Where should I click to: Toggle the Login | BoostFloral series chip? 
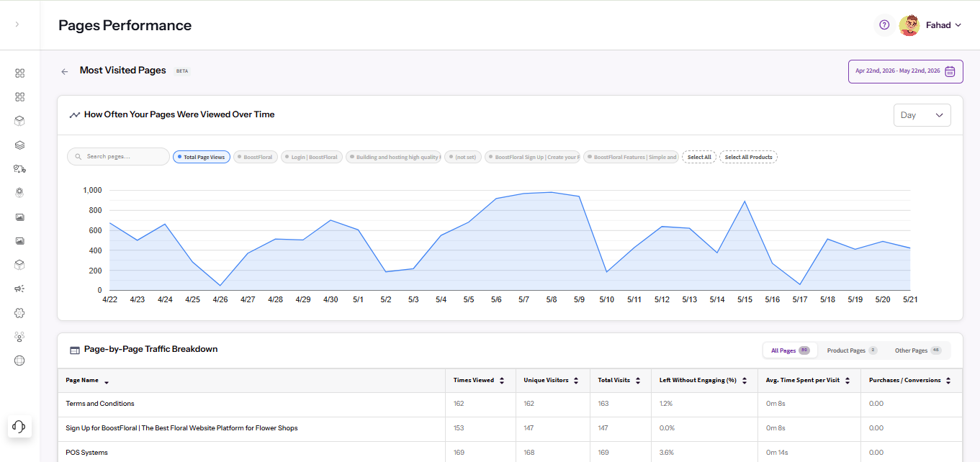point(312,157)
